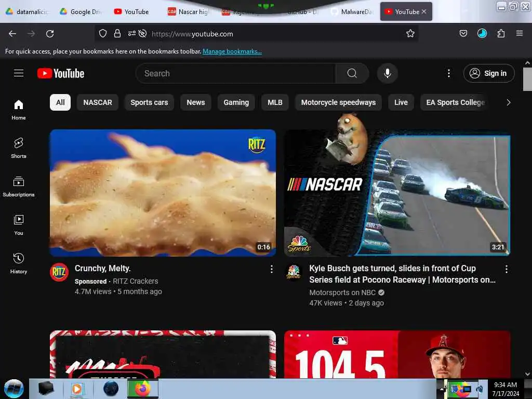The image size is (532, 399).
Task: Open options menu for Kyle Busch video
Action: (506, 269)
